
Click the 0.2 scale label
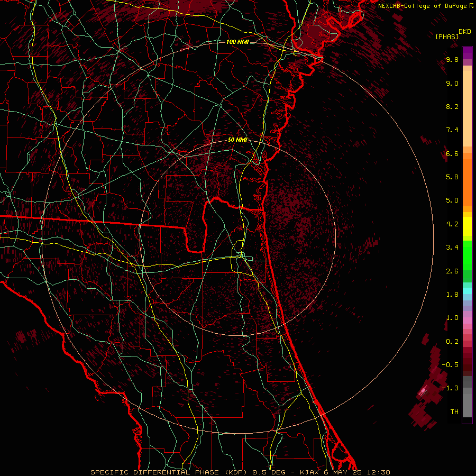[x=452, y=342]
